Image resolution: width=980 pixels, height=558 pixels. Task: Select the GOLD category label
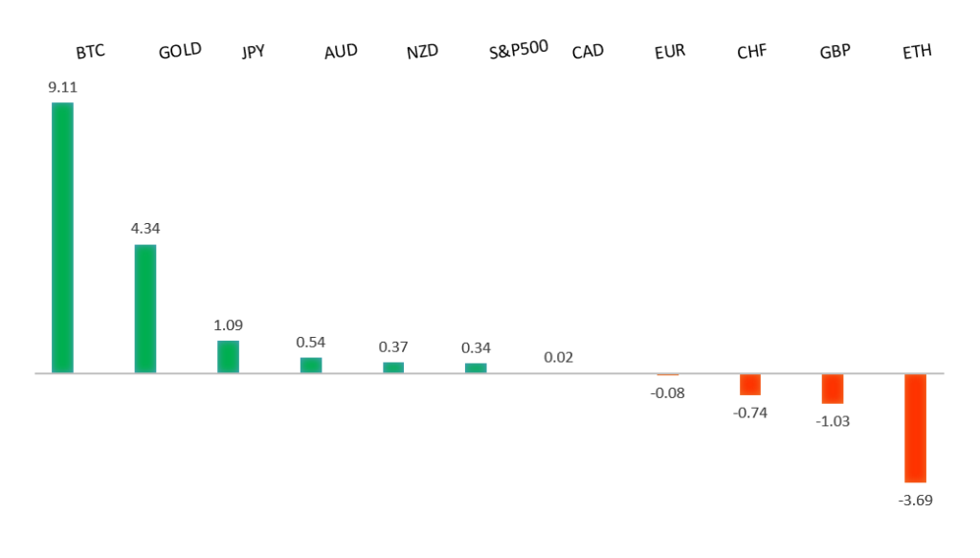point(180,51)
